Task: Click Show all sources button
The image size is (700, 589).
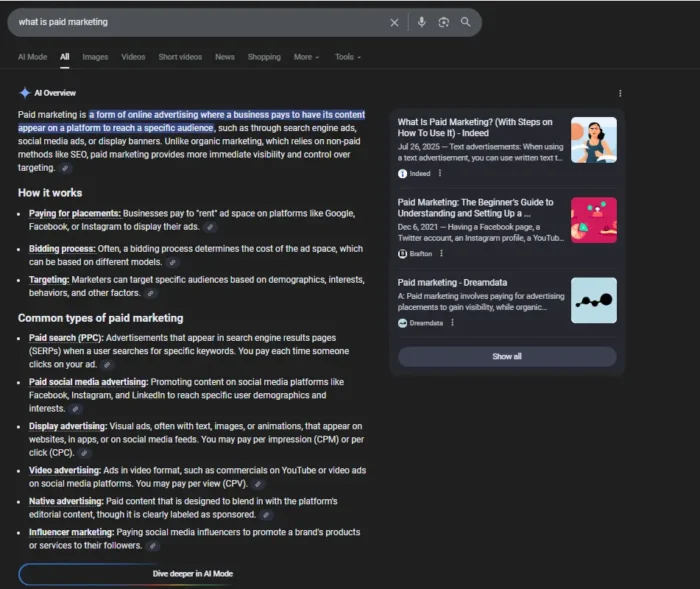Action: [x=507, y=357]
